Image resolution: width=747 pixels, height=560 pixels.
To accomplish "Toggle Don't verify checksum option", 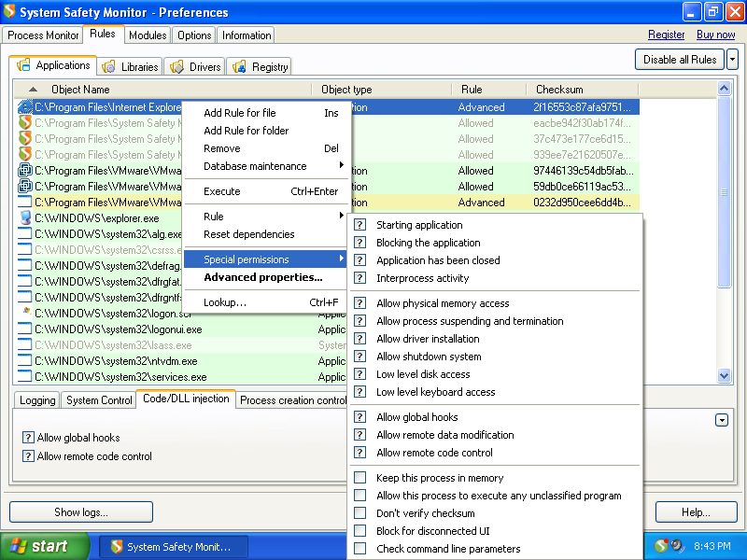I will (360, 513).
